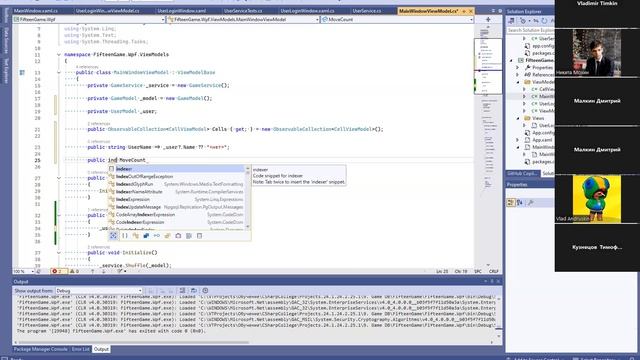Collapse the Initialize method block

pyautogui.click(x=59, y=253)
